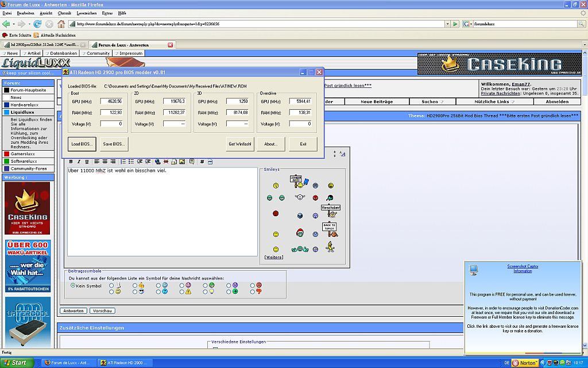The height and width of the screenshot is (368, 588).
Task: Click Save BIOS button in BIOS modder
Action: (x=114, y=144)
